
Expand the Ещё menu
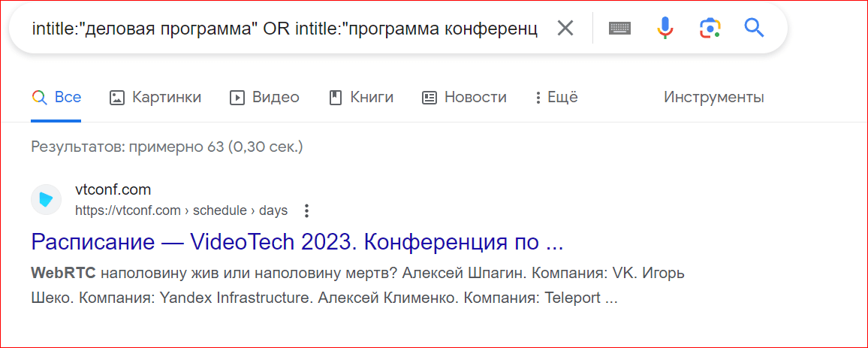click(x=556, y=98)
